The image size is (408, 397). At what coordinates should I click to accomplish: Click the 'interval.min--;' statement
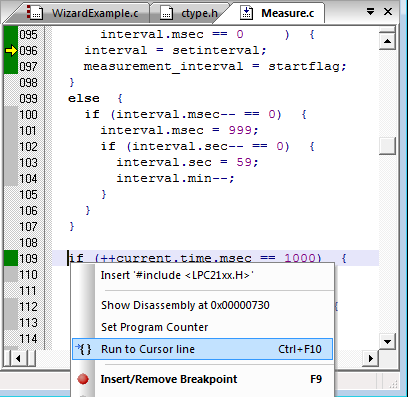pos(175,178)
